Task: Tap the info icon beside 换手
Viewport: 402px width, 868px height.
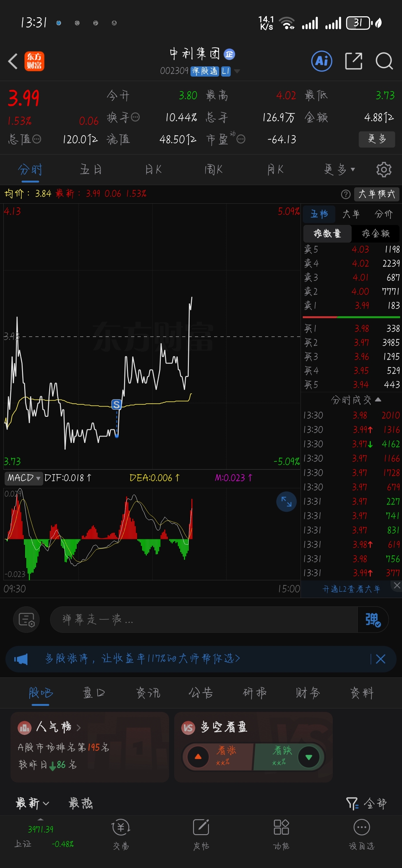Action: coord(135,117)
